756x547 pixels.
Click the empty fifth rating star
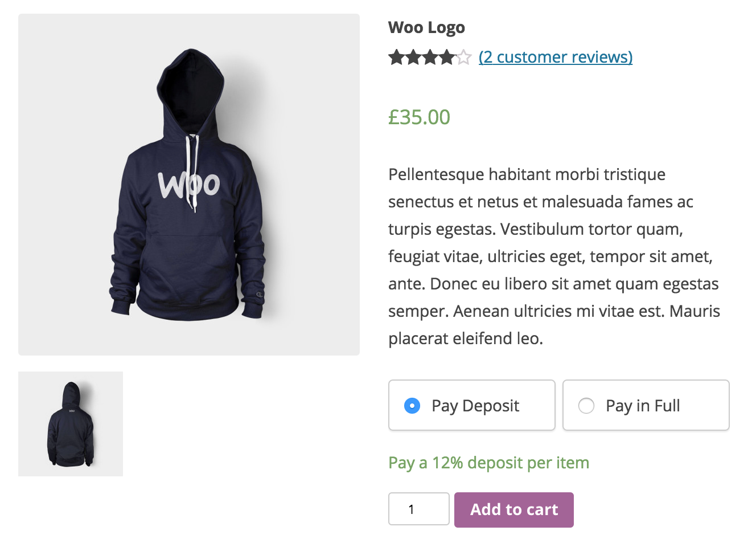coord(464,58)
